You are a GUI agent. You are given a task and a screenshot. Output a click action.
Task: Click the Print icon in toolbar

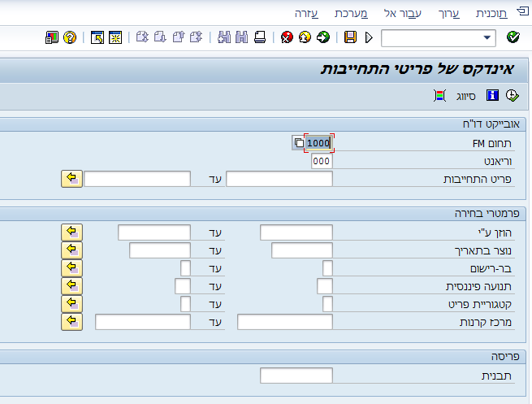point(260,37)
